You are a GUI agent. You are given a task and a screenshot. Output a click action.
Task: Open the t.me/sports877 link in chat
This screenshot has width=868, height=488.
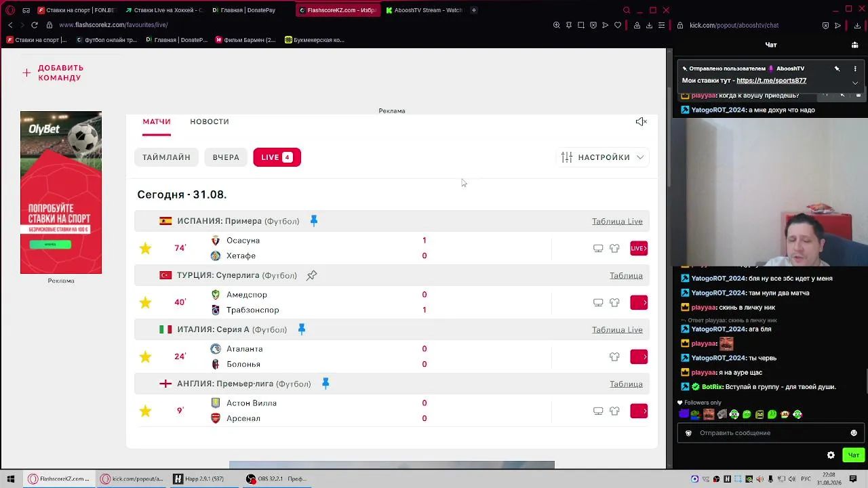(771, 81)
